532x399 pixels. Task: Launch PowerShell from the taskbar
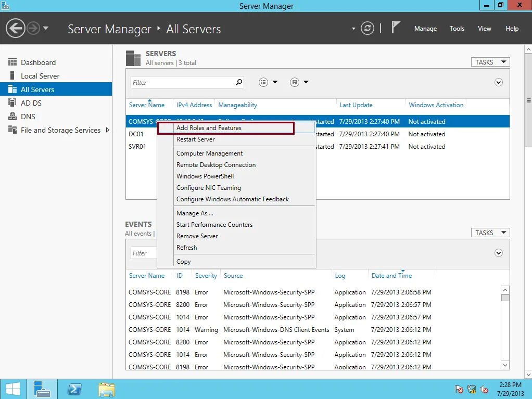coord(74,389)
